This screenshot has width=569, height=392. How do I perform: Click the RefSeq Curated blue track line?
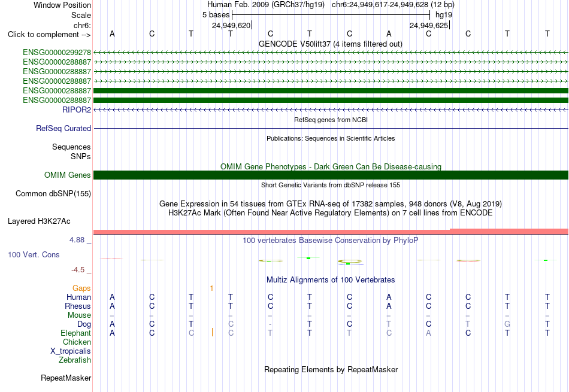pyautogui.click(x=331, y=128)
